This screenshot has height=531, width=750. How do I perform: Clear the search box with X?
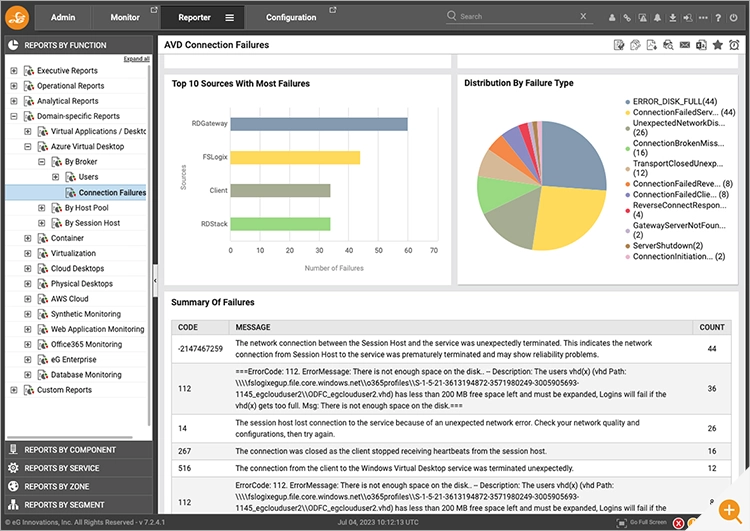[583, 16]
